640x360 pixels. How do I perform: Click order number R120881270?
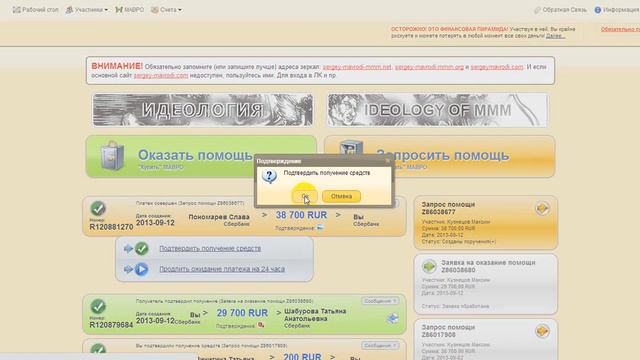pos(111,227)
